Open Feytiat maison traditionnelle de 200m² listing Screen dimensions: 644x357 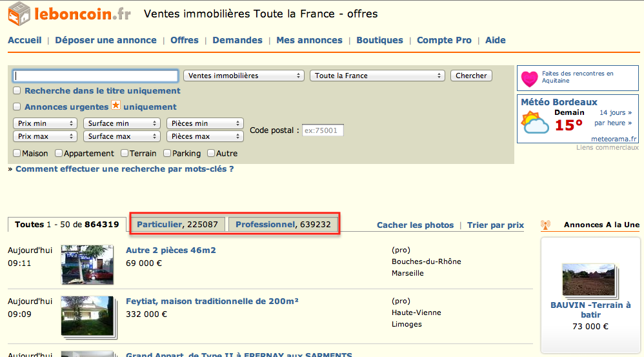(x=212, y=301)
